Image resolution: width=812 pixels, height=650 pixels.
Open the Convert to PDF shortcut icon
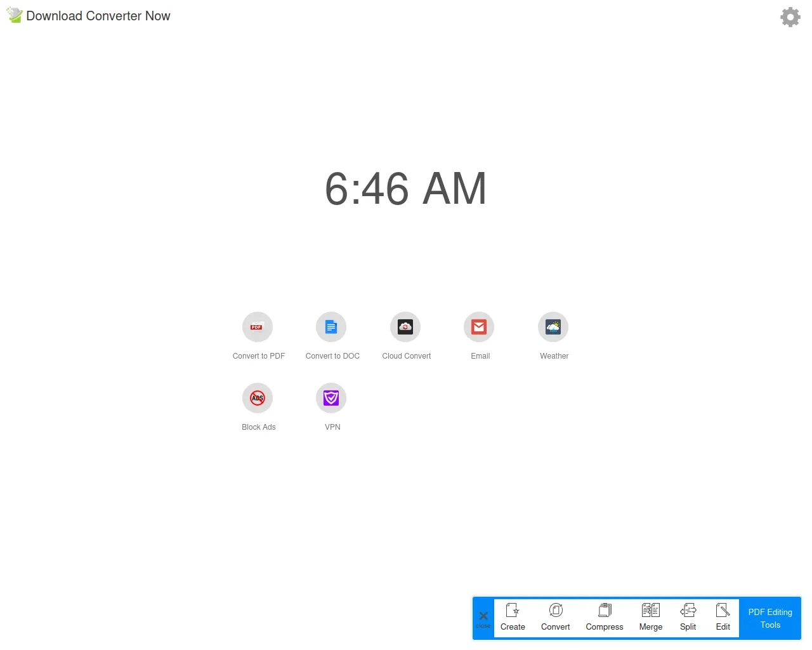click(258, 327)
